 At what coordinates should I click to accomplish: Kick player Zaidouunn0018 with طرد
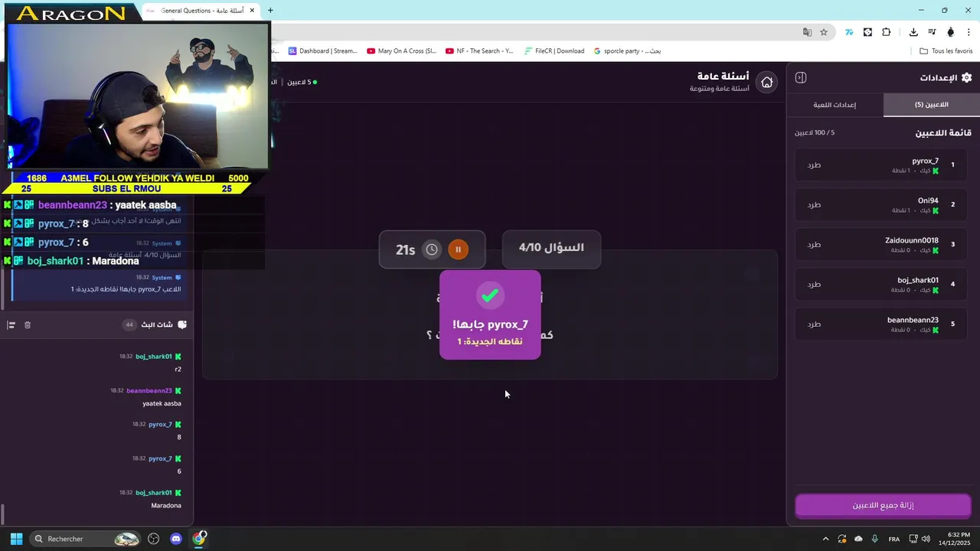point(814,244)
